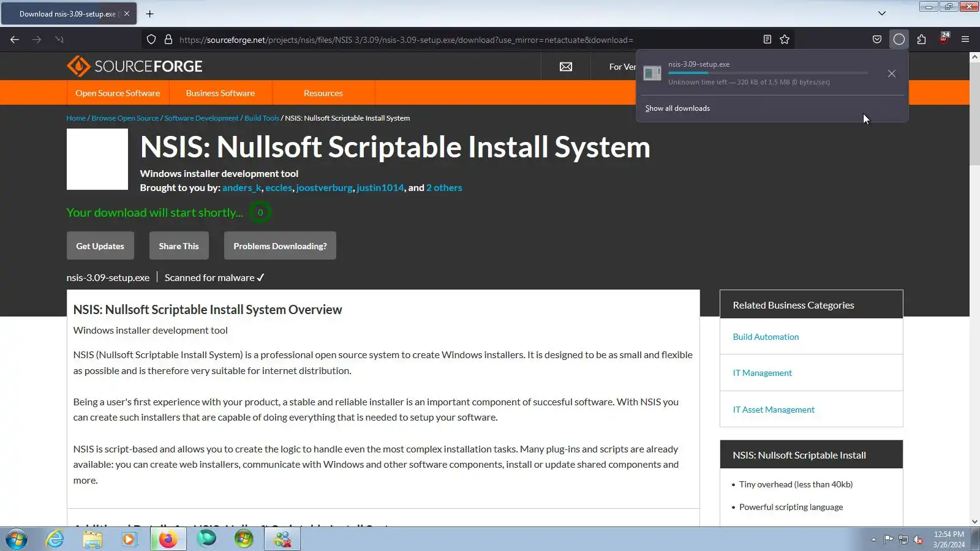Image resolution: width=980 pixels, height=551 pixels.
Task: Click the NSIS project logo thumbnail
Action: 97,159
